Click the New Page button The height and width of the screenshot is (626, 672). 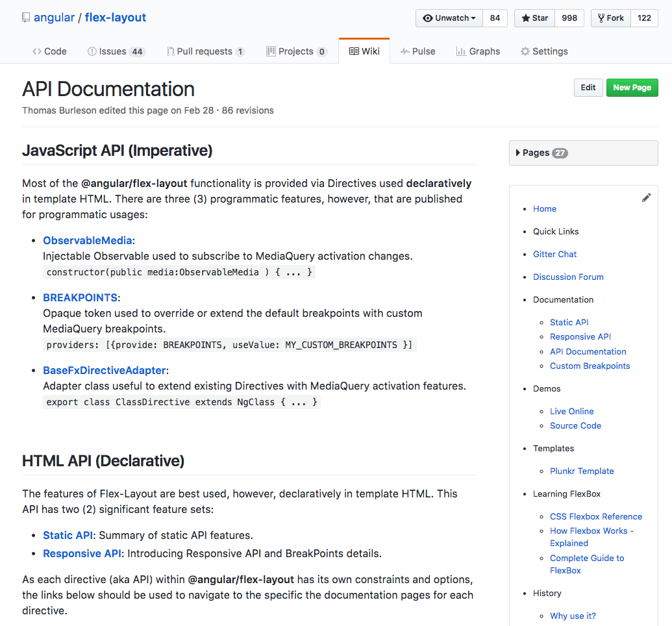(632, 87)
